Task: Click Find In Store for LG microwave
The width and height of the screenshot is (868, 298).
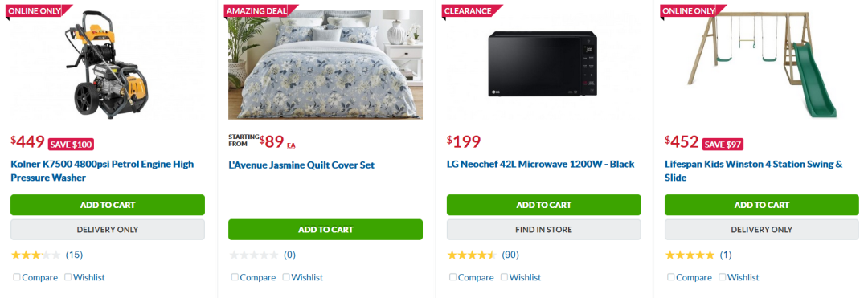Action: point(543,230)
